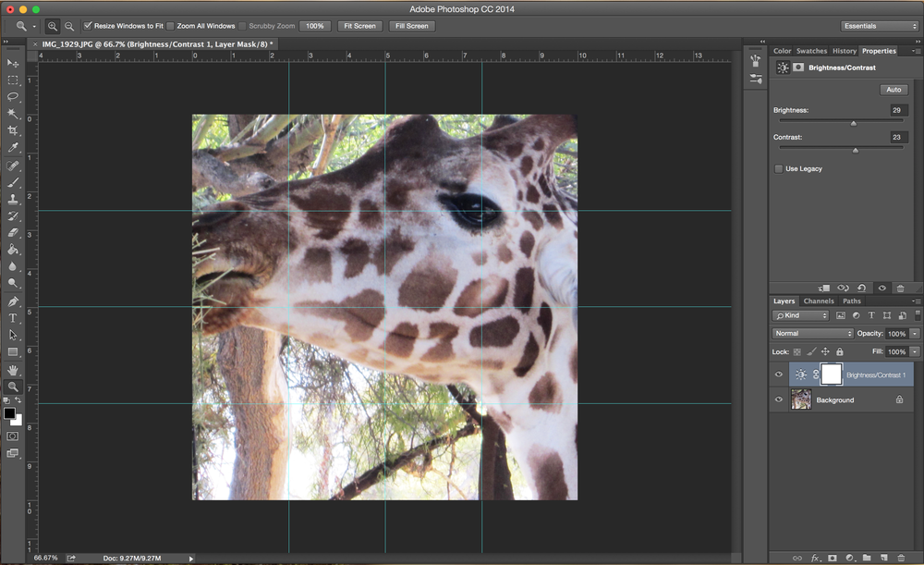The width and height of the screenshot is (924, 565).
Task: Select the Crop tool
Action: tap(13, 130)
